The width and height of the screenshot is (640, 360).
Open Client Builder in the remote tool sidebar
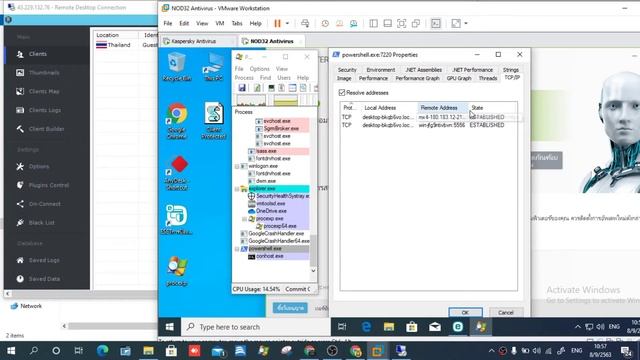coord(46,129)
